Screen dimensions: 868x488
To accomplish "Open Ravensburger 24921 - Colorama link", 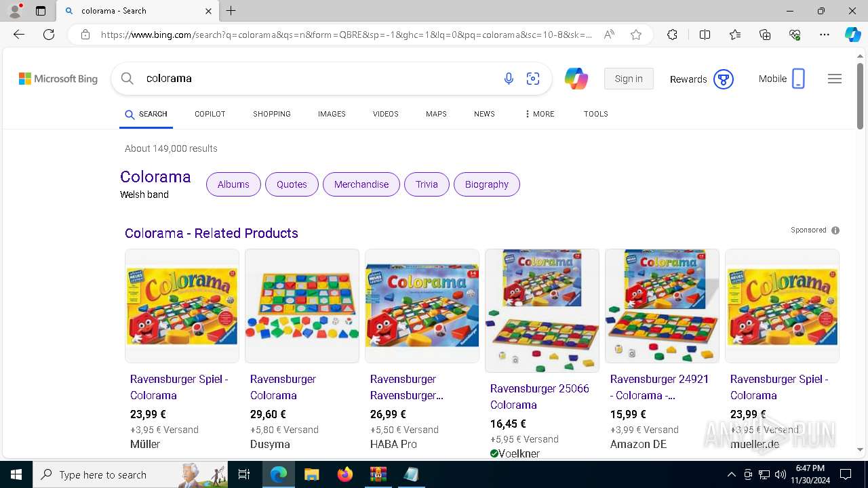I will coord(659,387).
